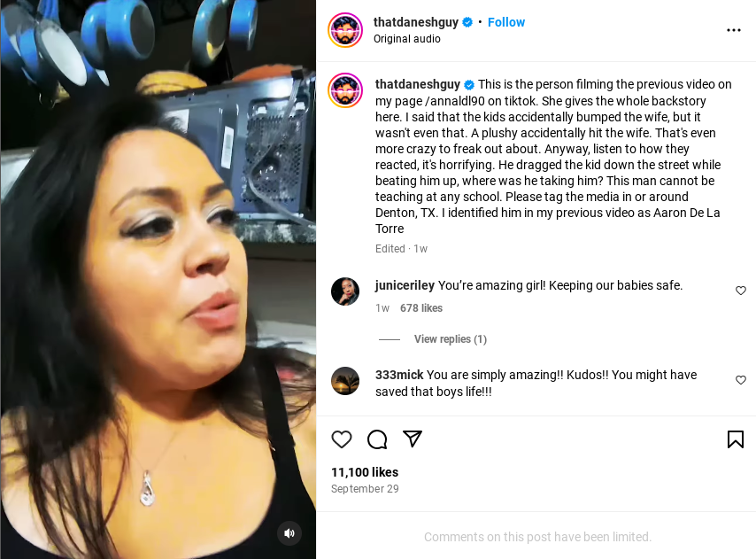Open 333mick's profile picture

pos(345,381)
